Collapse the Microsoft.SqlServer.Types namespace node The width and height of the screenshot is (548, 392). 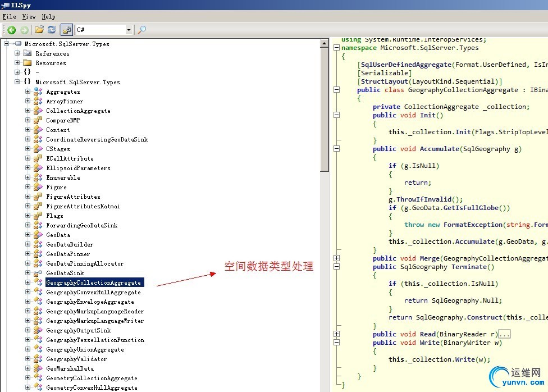pyautogui.click(x=17, y=81)
